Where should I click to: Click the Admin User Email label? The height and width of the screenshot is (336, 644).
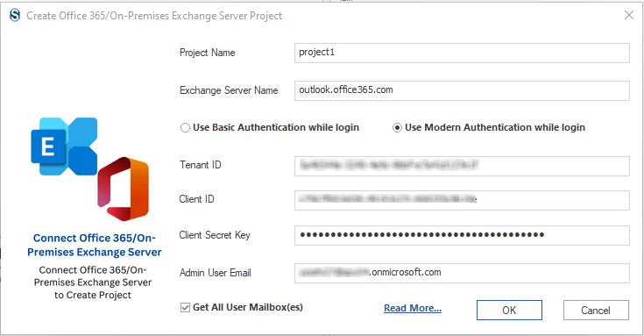point(216,273)
